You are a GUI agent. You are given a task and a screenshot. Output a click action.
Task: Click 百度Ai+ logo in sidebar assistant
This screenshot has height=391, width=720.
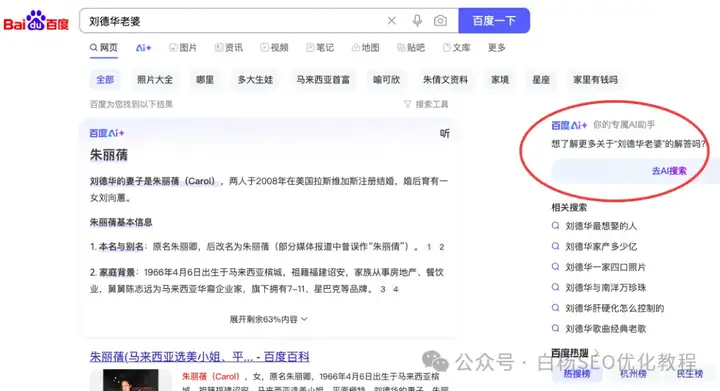(x=569, y=125)
